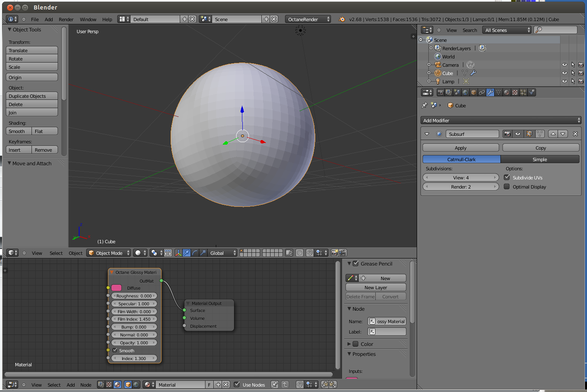Open the World properties globe icon

point(465,92)
